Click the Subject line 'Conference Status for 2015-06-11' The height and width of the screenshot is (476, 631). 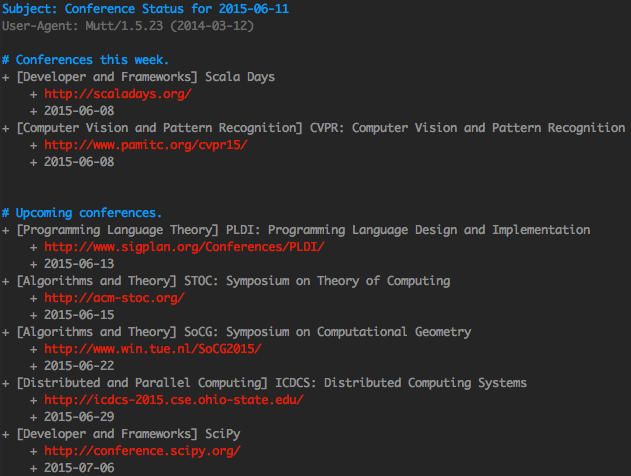tap(145, 9)
